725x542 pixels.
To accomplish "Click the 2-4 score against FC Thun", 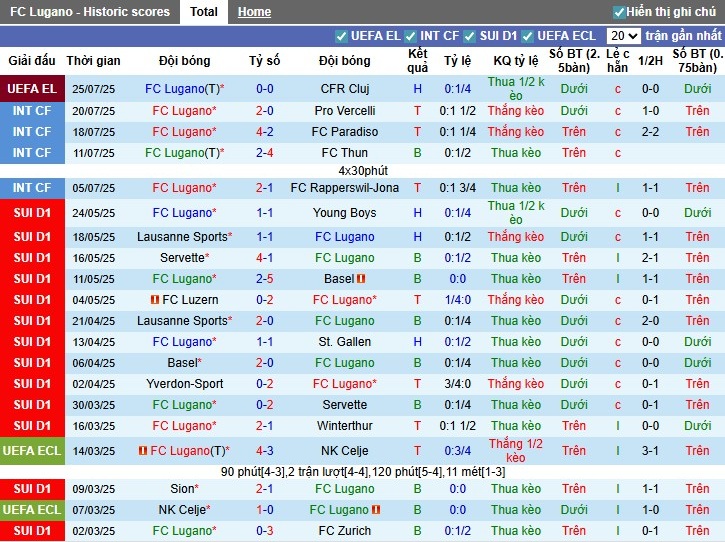I will point(264,153).
